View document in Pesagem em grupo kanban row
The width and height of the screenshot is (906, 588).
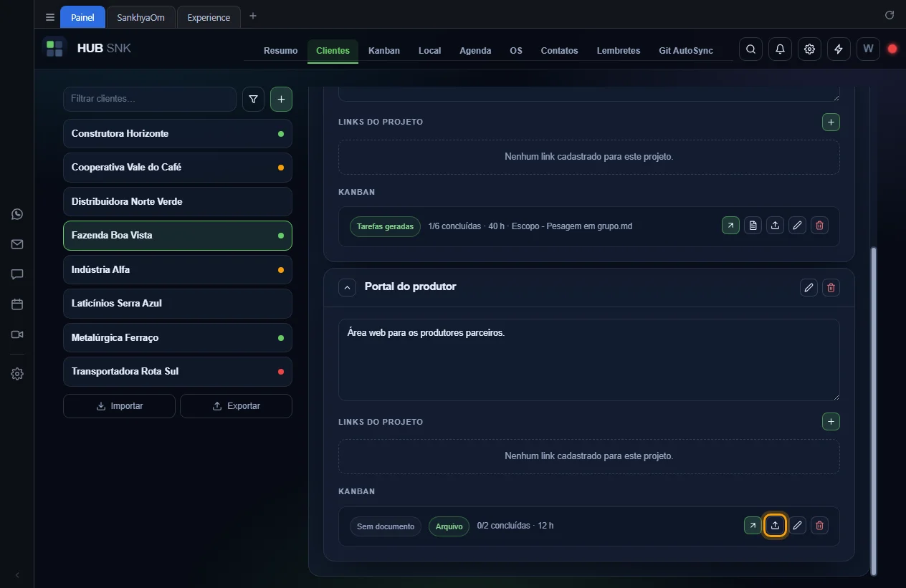[753, 226]
